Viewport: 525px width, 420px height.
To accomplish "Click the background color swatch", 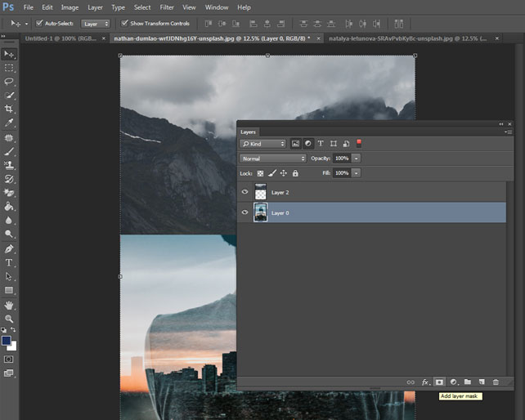I will pyautogui.click(x=13, y=347).
